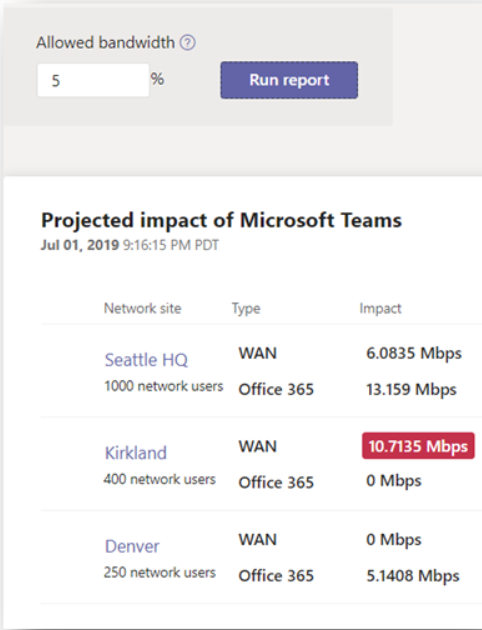Click the Impact column header
The width and height of the screenshot is (482, 630).
pos(380,308)
